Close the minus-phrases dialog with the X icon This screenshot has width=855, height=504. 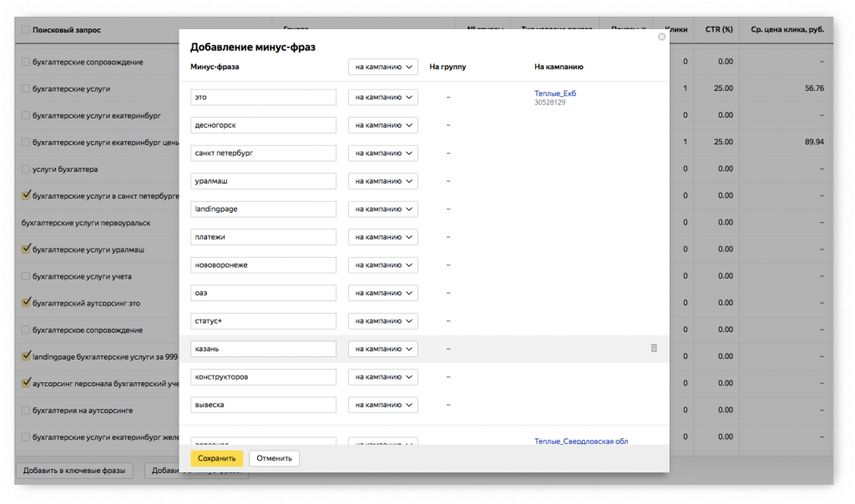(x=661, y=37)
